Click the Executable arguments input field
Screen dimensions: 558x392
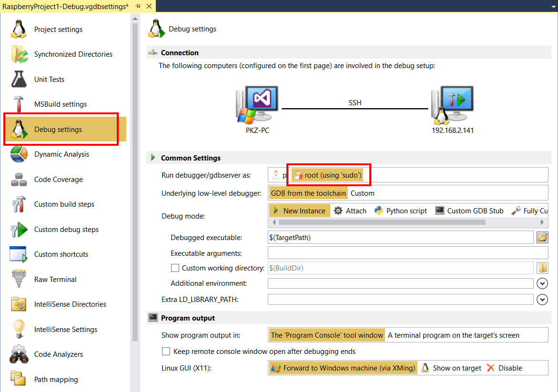(x=408, y=253)
